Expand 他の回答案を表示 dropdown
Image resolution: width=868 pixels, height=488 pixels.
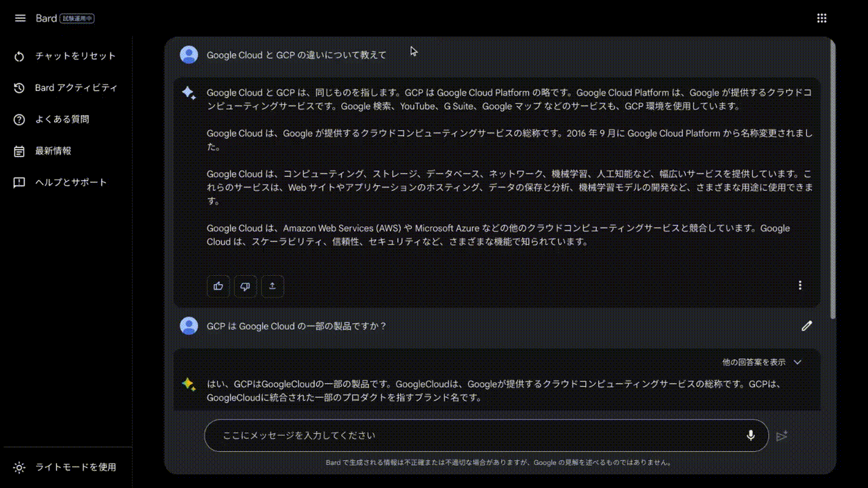tap(762, 362)
